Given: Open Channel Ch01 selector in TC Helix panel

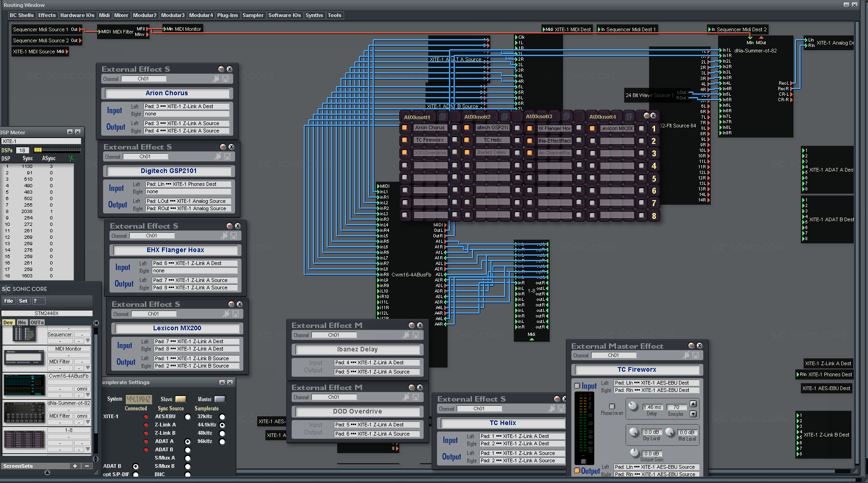Looking at the screenshot, I should click(x=479, y=408).
